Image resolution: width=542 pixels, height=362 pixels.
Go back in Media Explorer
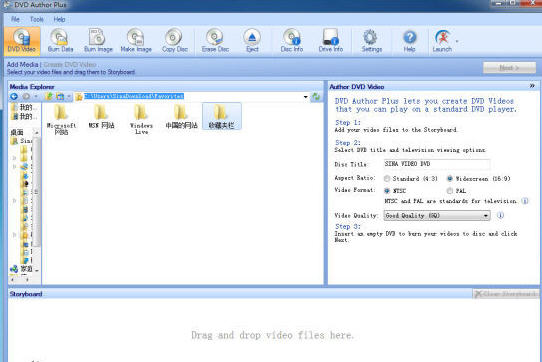14,96
